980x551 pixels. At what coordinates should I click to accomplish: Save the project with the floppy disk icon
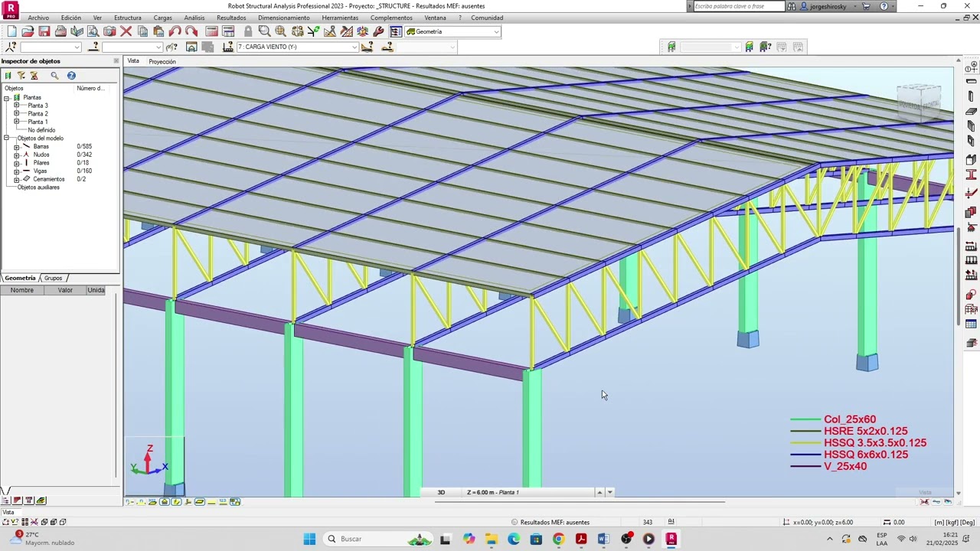pos(44,31)
